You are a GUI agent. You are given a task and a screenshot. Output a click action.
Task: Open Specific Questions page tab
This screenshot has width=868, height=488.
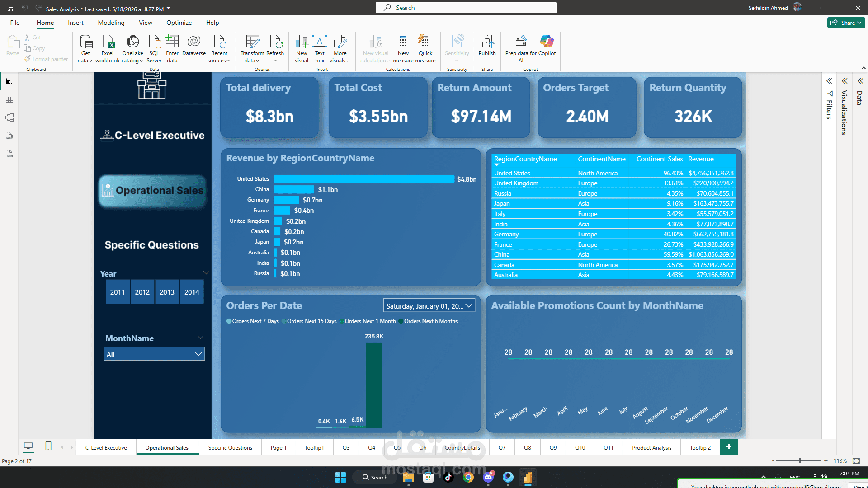[230, 447]
